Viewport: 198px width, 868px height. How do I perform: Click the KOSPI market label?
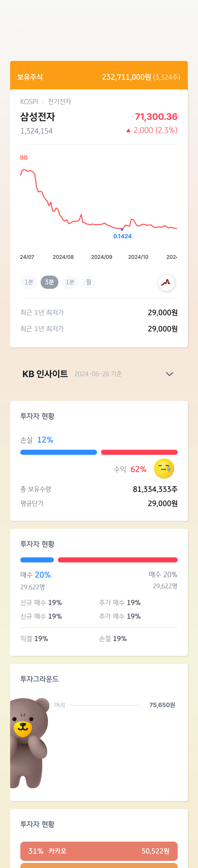pos(29,102)
